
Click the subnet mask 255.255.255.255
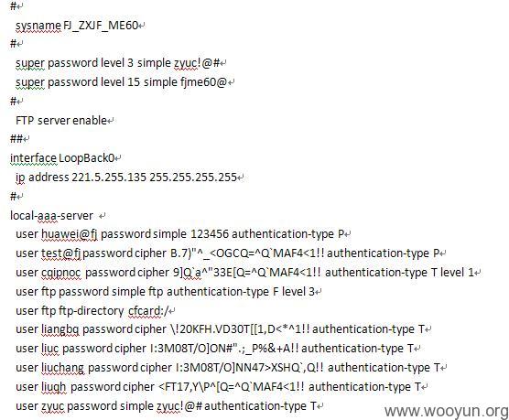(x=193, y=178)
